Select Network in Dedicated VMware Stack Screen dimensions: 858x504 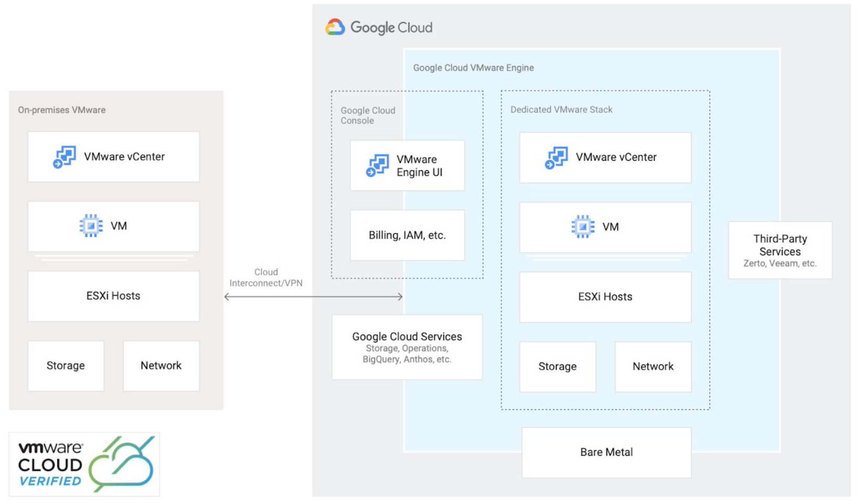[x=653, y=367]
